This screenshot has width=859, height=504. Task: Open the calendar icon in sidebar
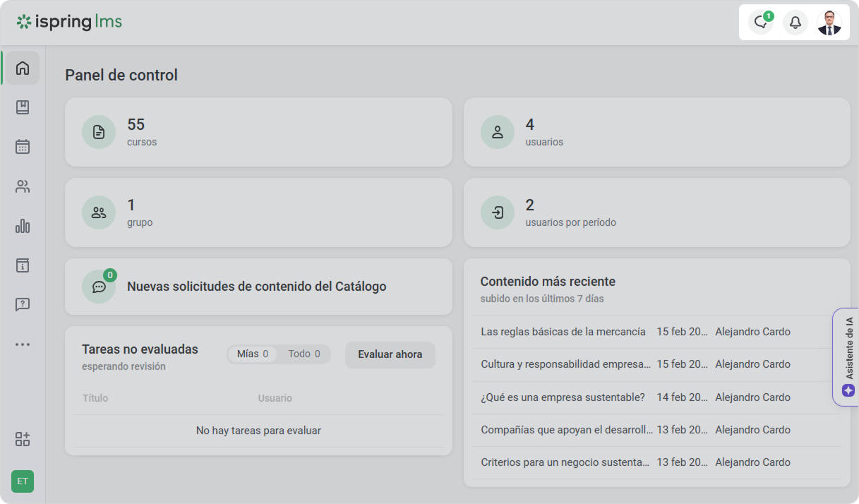[23, 147]
